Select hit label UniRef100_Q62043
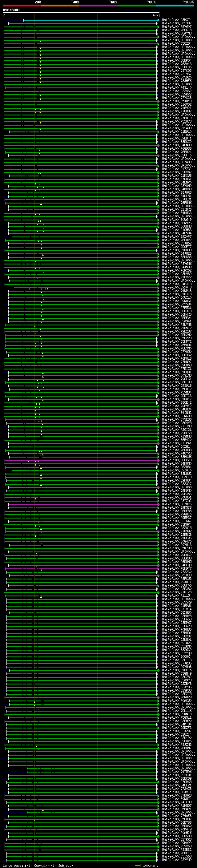Viewport: 197px width, 868px height. 177,64
